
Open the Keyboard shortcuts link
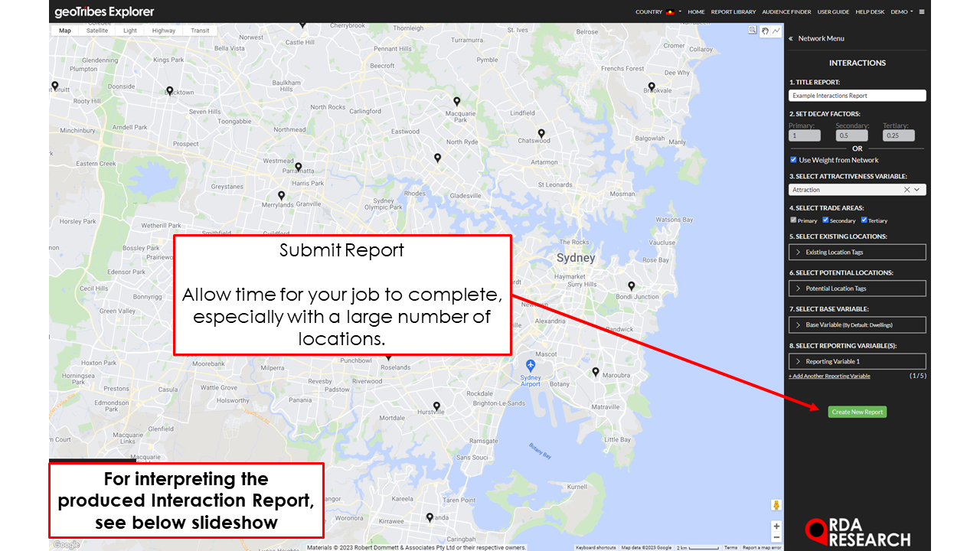[596, 547]
